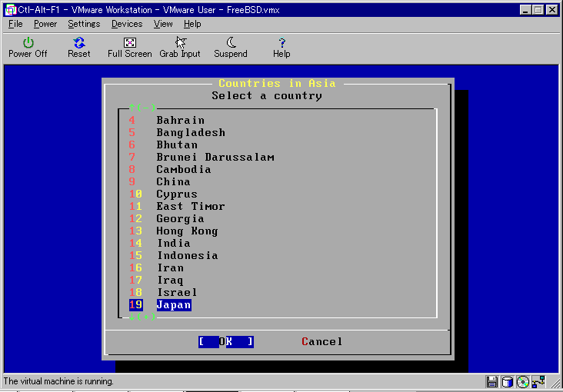Open the View menu

coord(163,24)
